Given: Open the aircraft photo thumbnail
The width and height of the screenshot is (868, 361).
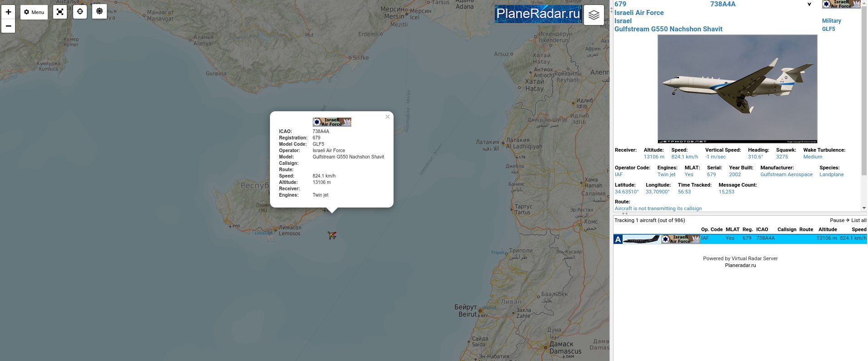Looking at the screenshot, I should (x=737, y=89).
